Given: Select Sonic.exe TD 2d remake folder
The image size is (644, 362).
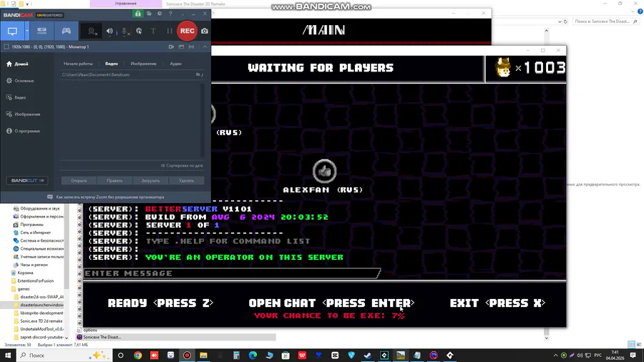Looking at the screenshot, I should pyautogui.click(x=41, y=321).
